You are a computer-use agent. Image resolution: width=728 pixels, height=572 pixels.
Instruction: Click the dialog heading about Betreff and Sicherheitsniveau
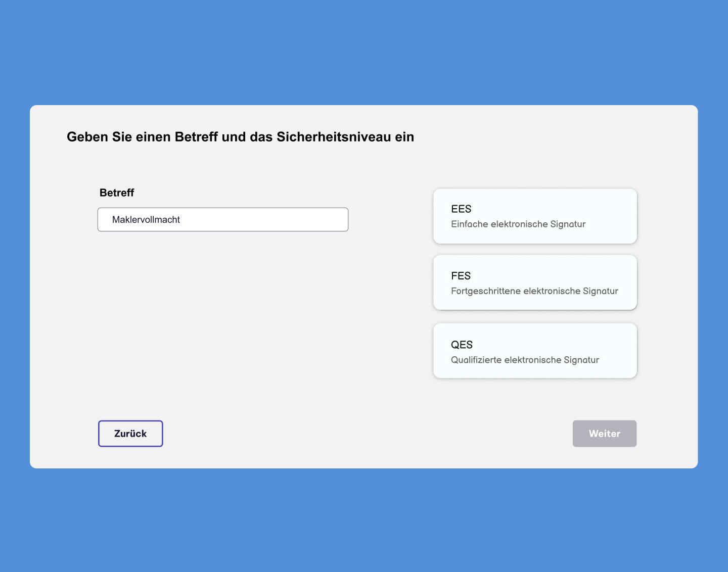(240, 137)
